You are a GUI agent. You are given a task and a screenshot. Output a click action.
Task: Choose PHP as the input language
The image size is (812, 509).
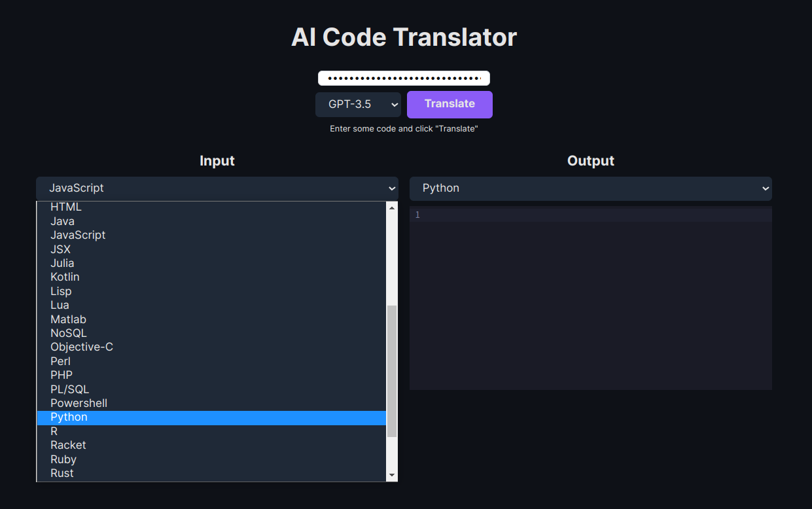(x=61, y=375)
